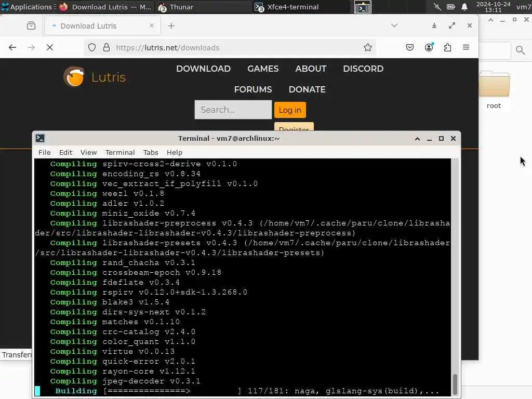532x399 pixels.
Task: Open the terminal Tabs menu
Action: point(151,152)
